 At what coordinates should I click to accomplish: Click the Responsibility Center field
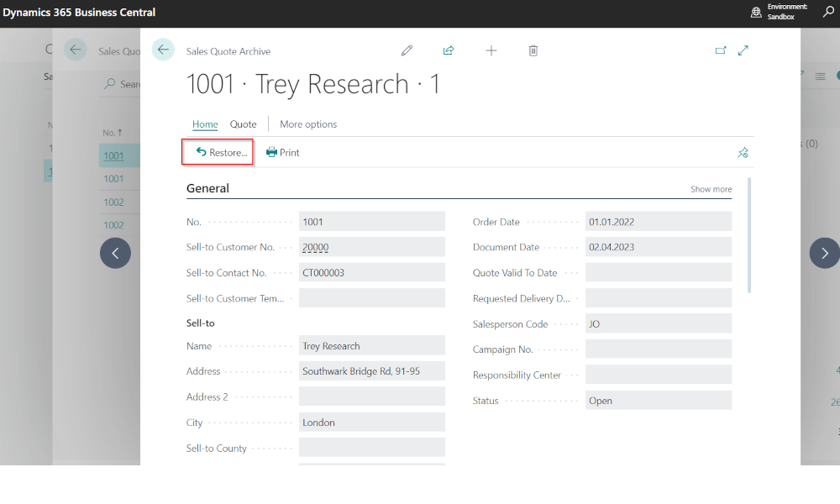659,375
